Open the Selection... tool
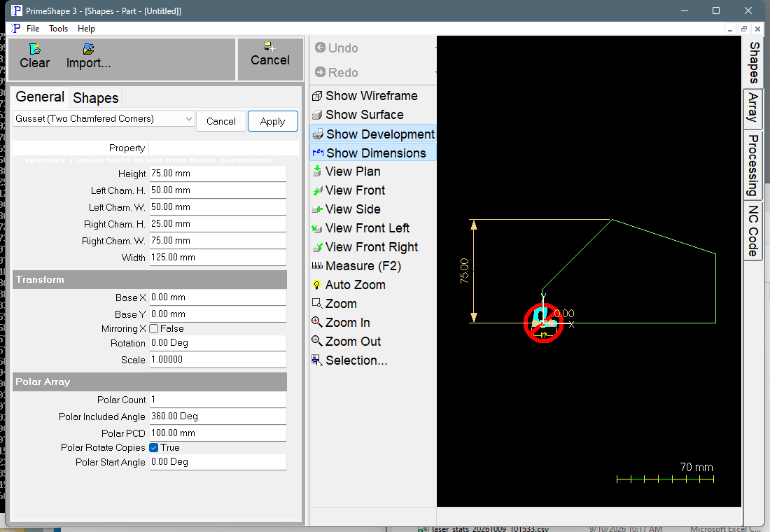 point(350,360)
